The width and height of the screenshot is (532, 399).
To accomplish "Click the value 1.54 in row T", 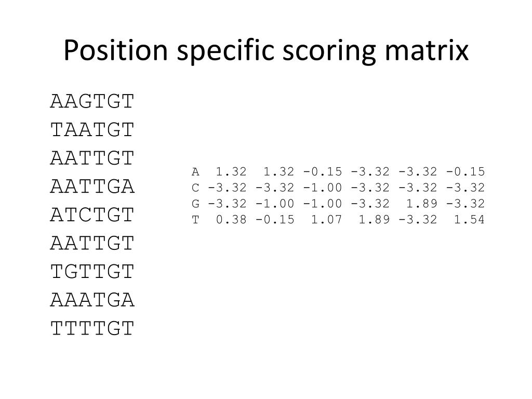I will tap(470, 220).
